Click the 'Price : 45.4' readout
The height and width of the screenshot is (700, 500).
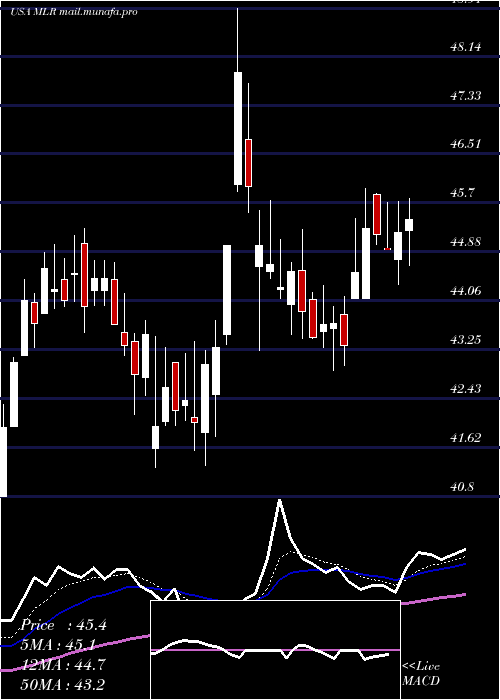click(x=64, y=625)
